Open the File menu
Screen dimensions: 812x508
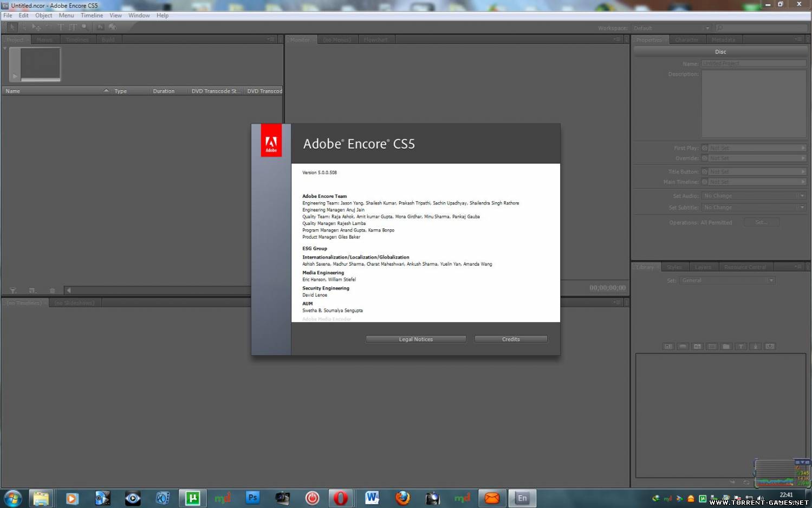click(x=8, y=15)
